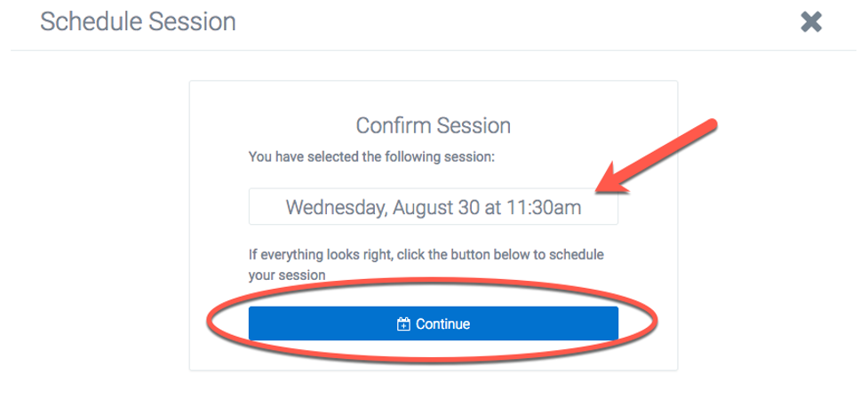Click the blue Continue button

tap(433, 323)
